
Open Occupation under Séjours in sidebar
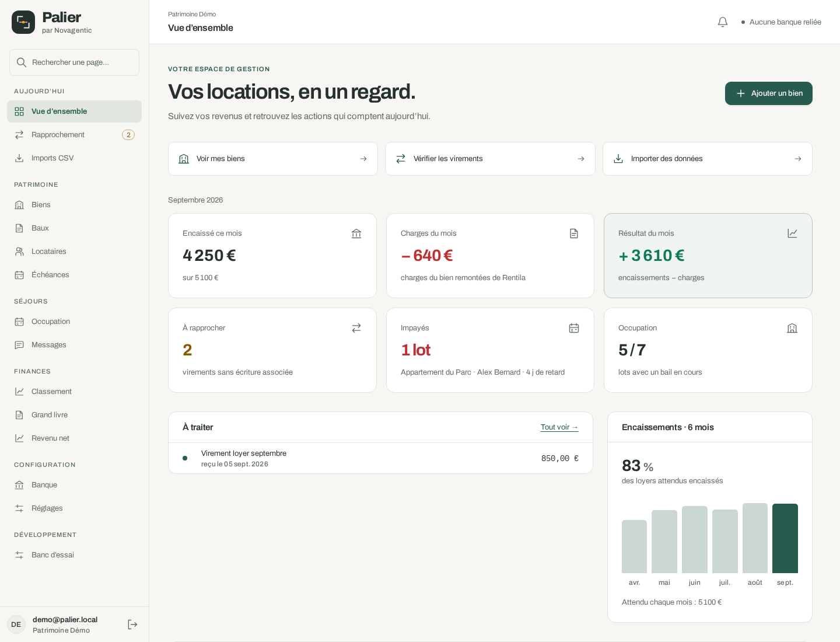[74, 322]
